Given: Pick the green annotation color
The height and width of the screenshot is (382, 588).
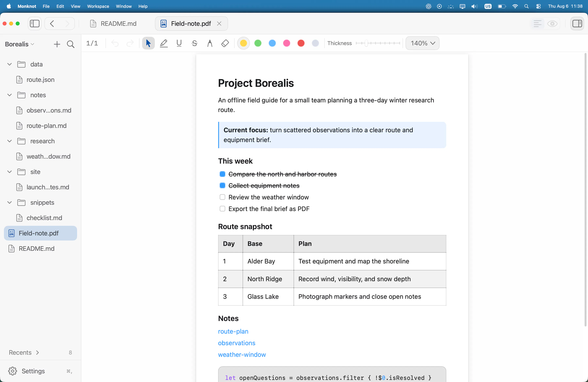Looking at the screenshot, I should pyautogui.click(x=258, y=43).
